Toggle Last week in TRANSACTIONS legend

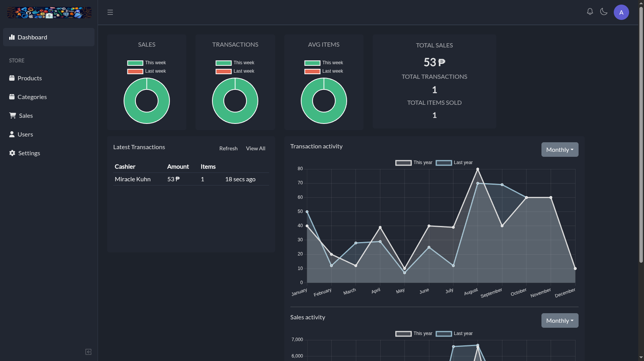235,71
